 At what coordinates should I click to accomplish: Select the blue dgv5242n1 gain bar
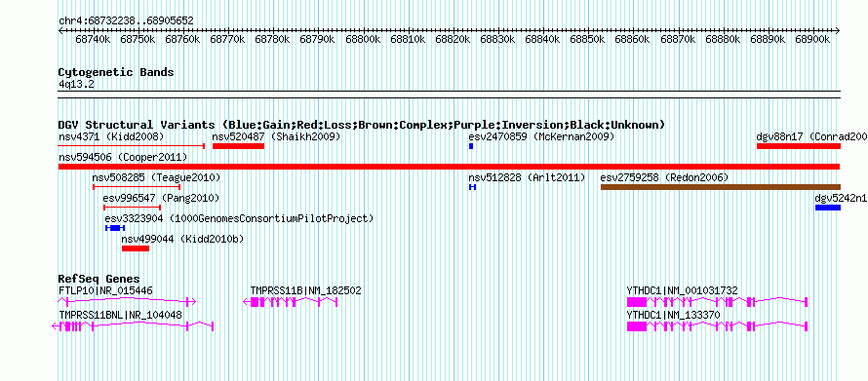[x=828, y=208]
